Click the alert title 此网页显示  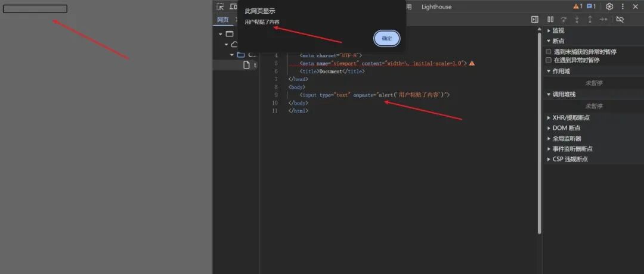pyautogui.click(x=260, y=11)
